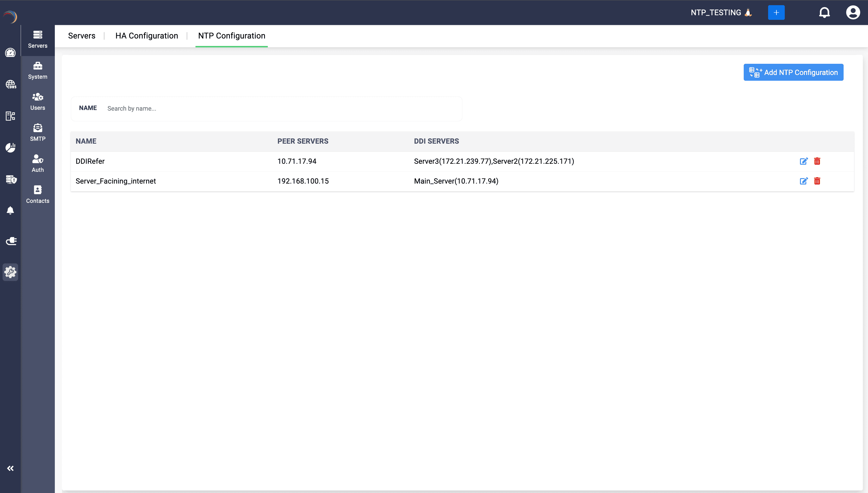Switch to the HA Configuration tab
Viewport: 868px width, 493px height.
pos(146,36)
